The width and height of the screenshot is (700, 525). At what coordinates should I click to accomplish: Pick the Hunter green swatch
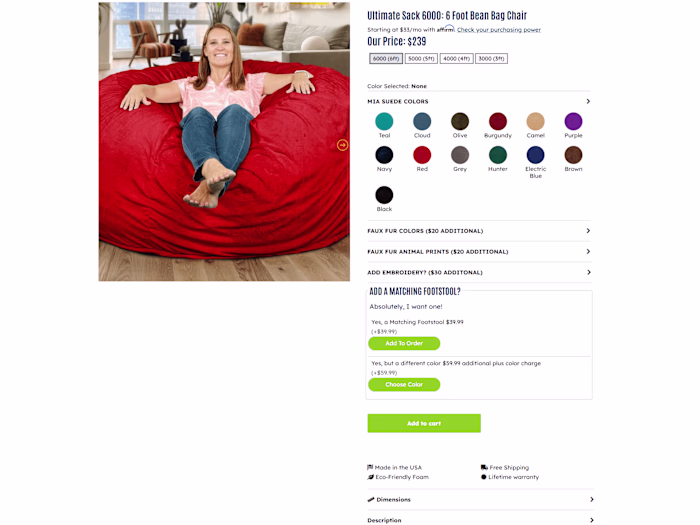498,155
